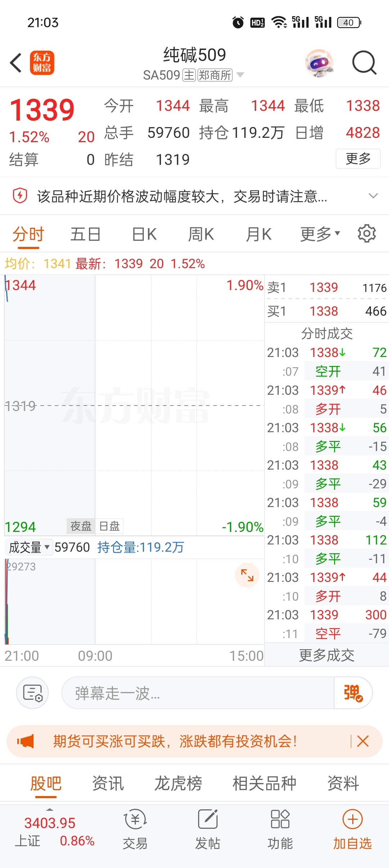Expand chart to fullscreen via the arrows icon

point(247,575)
